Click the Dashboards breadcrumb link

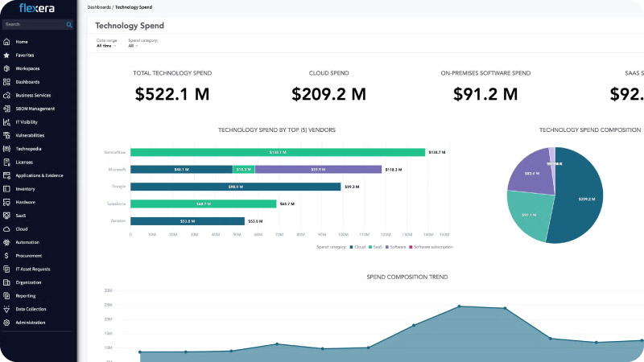(99, 7)
